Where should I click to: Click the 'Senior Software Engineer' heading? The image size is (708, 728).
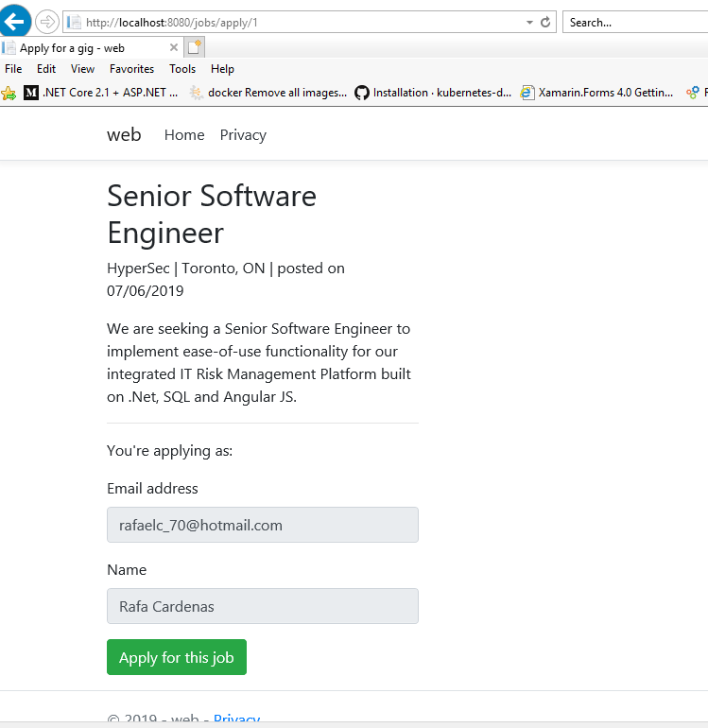click(212, 214)
